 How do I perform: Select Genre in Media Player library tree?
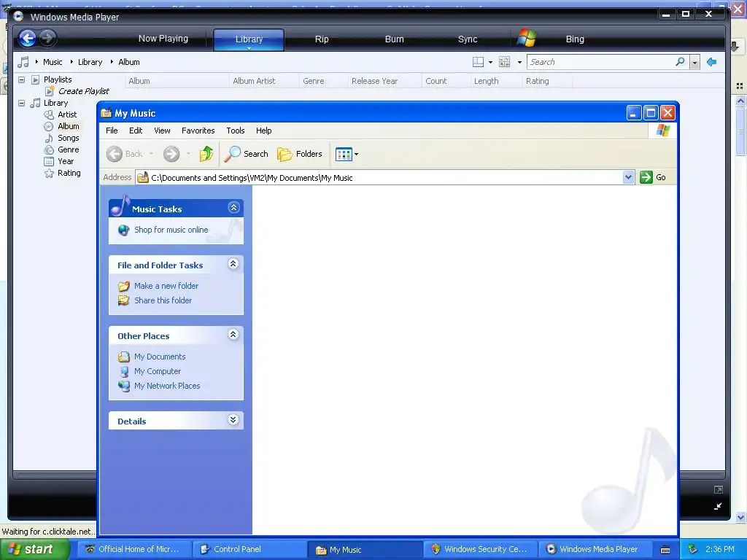[68, 149]
